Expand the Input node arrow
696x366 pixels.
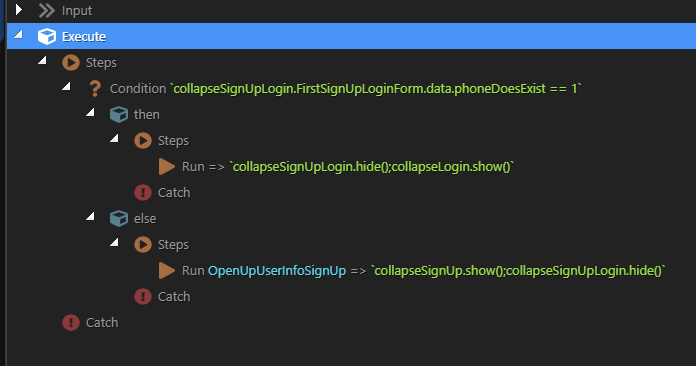click(19, 9)
